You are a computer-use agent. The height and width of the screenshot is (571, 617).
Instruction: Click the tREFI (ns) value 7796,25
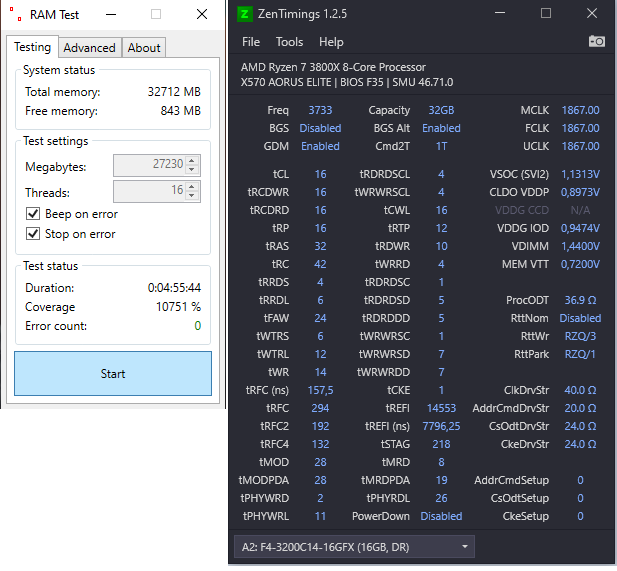click(441, 426)
